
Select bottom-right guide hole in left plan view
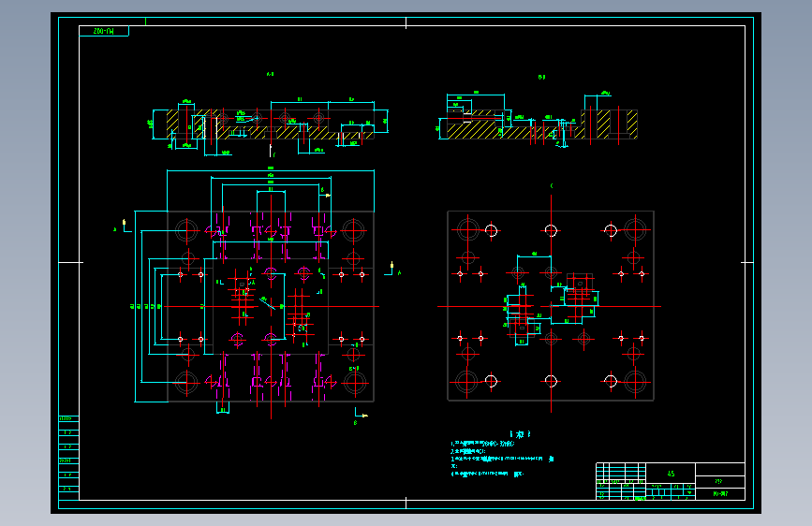[x=355, y=383]
